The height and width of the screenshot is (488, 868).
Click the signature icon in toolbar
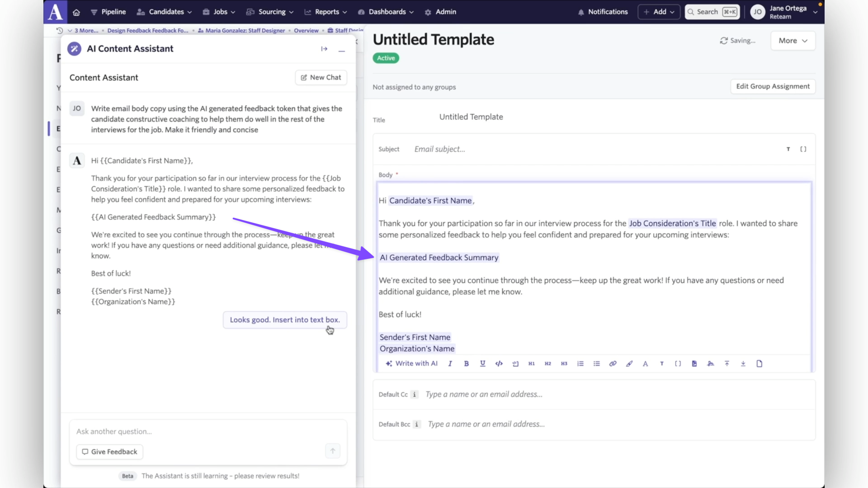(x=711, y=363)
